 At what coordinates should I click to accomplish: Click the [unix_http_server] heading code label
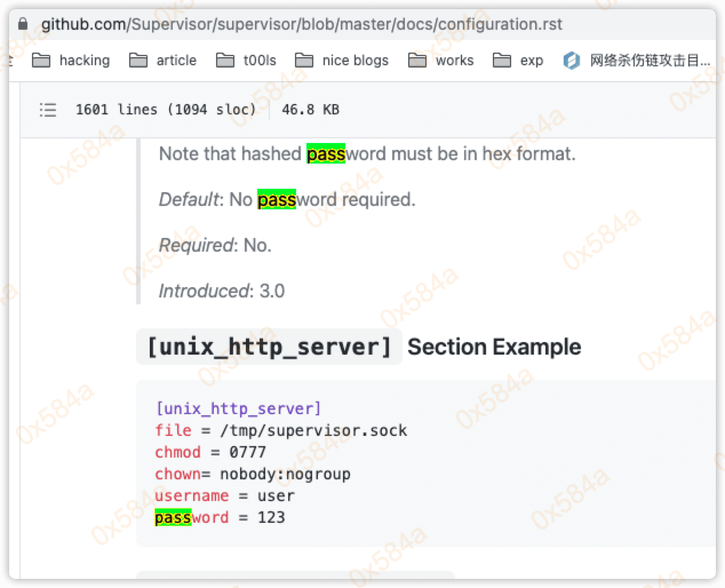point(269,347)
